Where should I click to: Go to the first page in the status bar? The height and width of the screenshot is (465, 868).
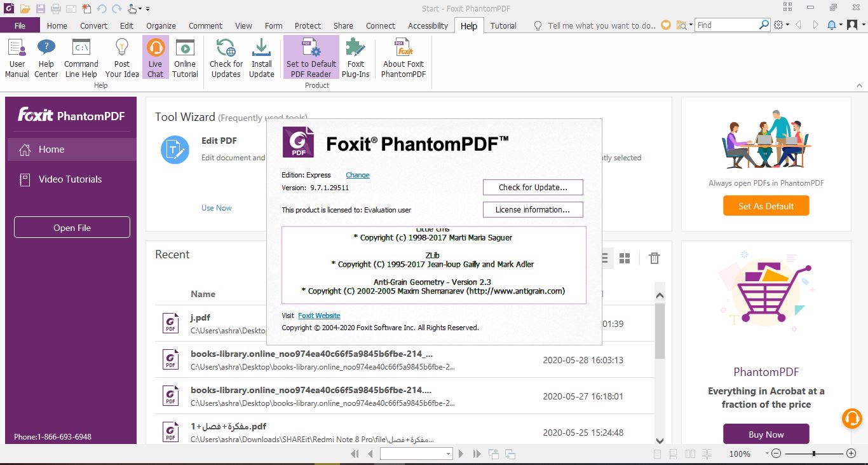(355, 454)
